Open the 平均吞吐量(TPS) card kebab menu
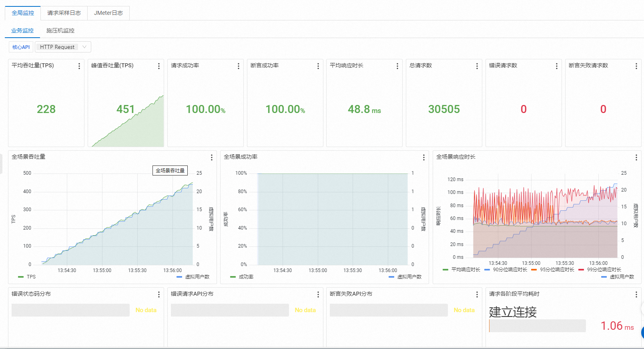The image size is (644, 349). click(x=79, y=66)
